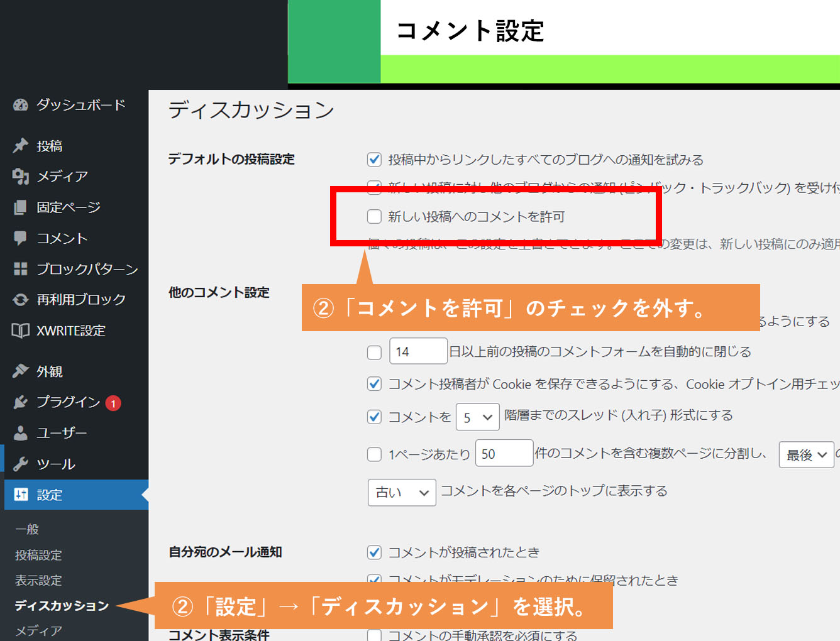This screenshot has height=641, width=840.
Task: Open the 外観 menu
Action: point(49,371)
